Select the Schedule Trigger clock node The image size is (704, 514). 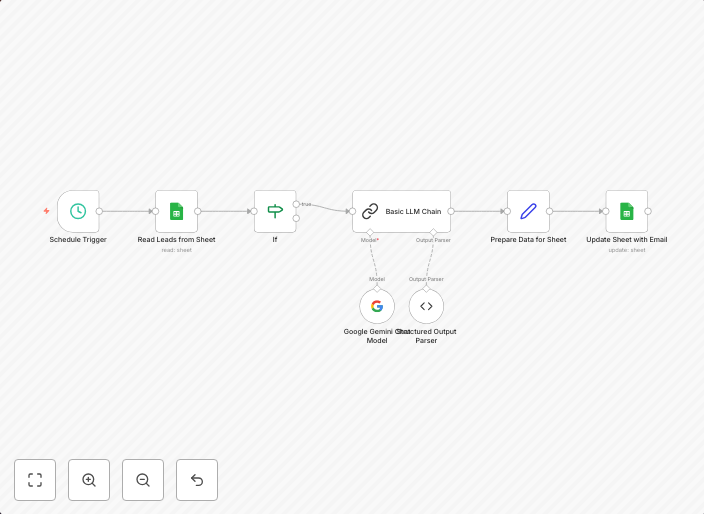coord(78,211)
